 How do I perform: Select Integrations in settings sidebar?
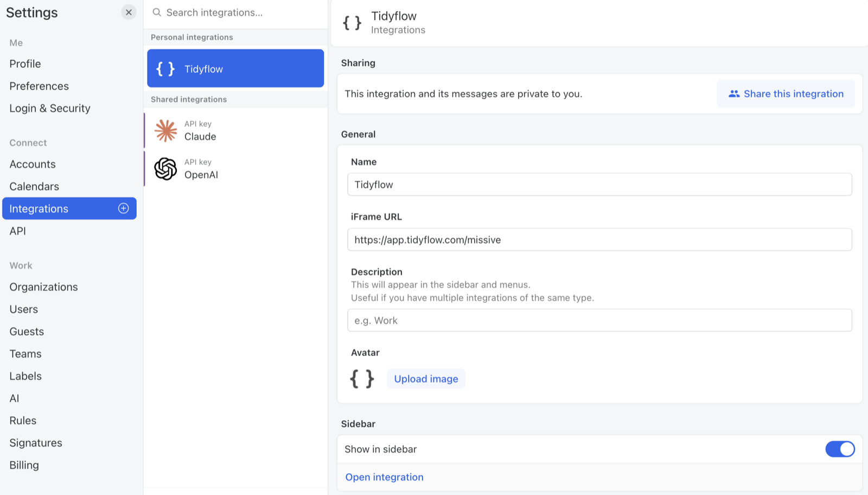[69, 208]
